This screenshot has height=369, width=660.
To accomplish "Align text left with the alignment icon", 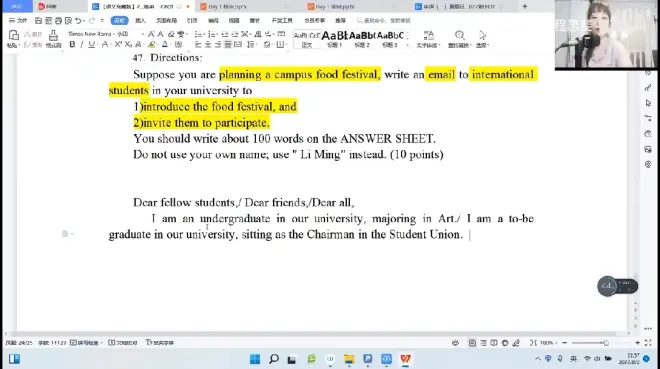I will 198,44.
